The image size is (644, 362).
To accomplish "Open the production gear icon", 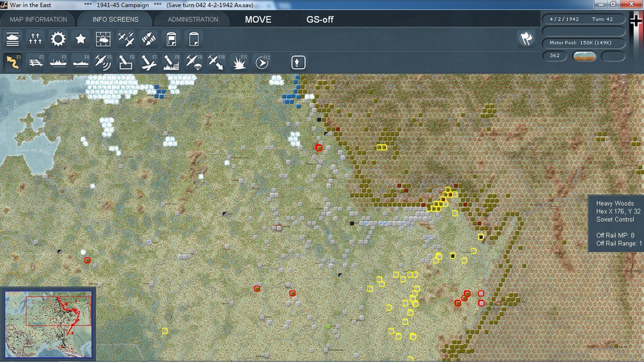I will click(x=58, y=39).
